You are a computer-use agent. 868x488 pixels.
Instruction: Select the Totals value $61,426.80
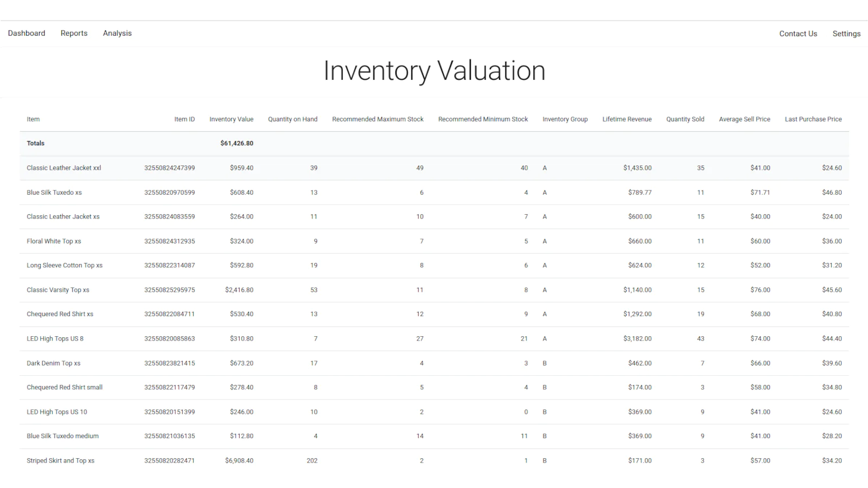pyautogui.click(x=237, y=144)
